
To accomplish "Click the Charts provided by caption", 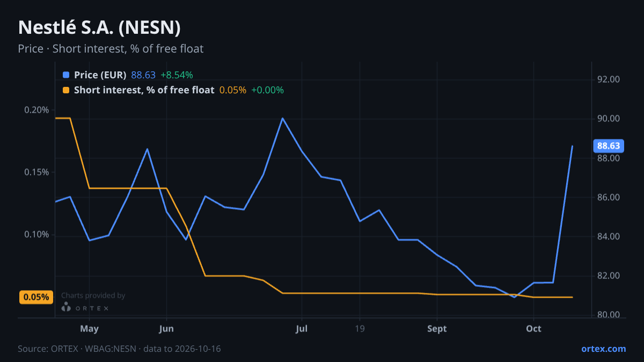I will click(93, 295).
